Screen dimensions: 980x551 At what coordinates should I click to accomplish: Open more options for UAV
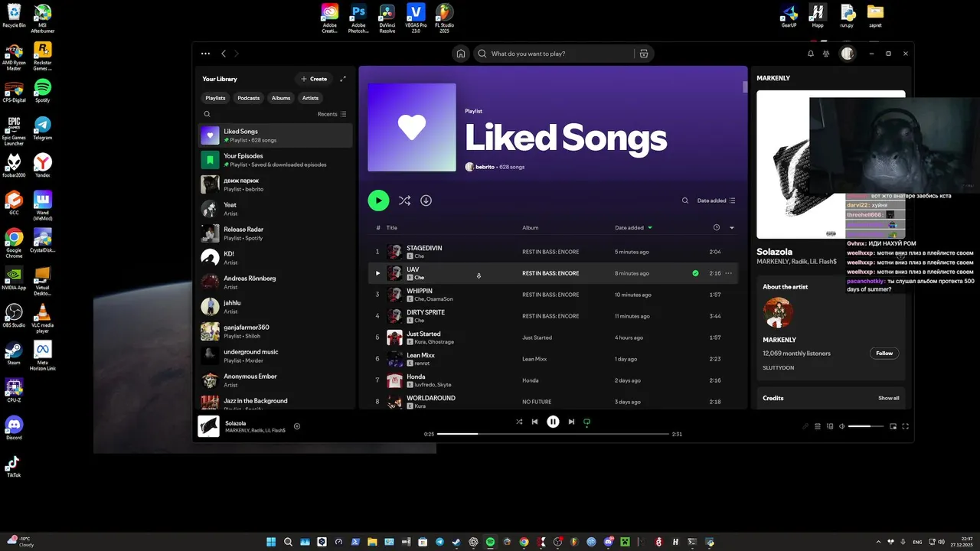click(728, 273)
